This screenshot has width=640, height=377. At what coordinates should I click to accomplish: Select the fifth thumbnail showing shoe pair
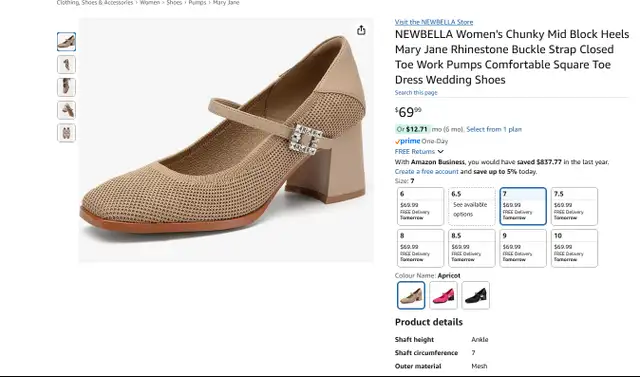coord(67,133)
